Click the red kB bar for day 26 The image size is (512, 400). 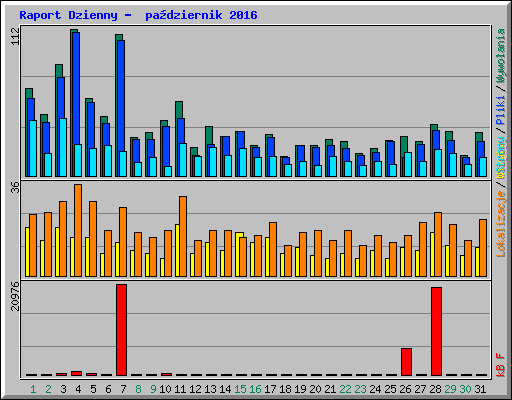tap(406, 362)
